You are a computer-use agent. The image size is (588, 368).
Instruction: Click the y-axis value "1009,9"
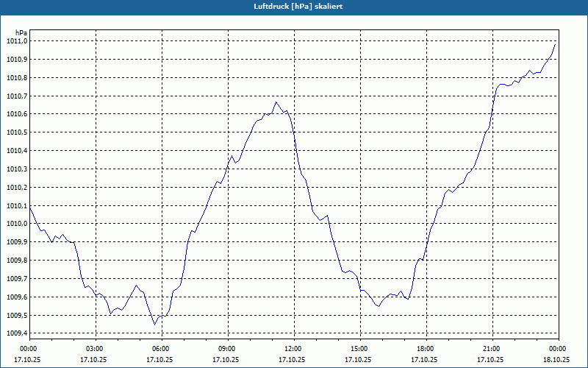(17, 242)
